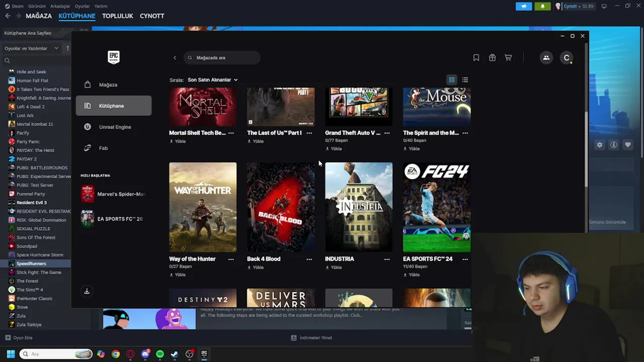Install INDUSTRIA via Yükle
The height and width of the screenshot is (362, 644).
click(334, 267)
